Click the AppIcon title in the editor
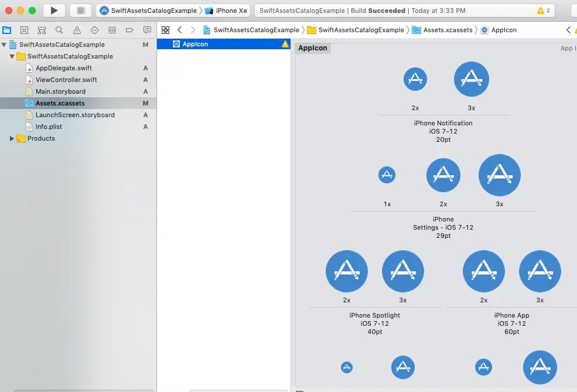Viewport: 577px width, 392px height. click(x=313, y=48)
